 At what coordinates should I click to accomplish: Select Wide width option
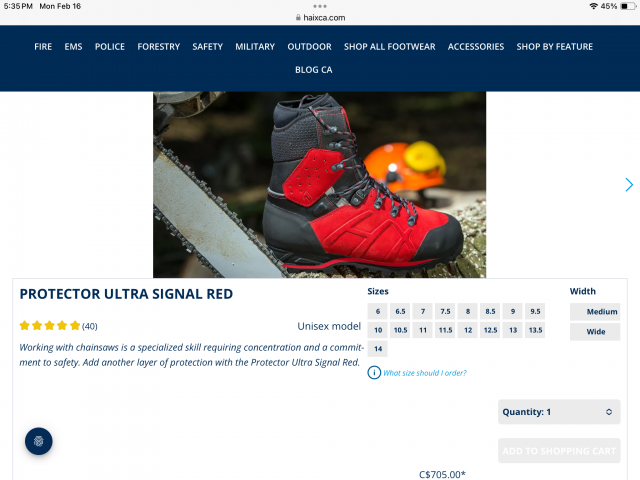pos(595,331)
